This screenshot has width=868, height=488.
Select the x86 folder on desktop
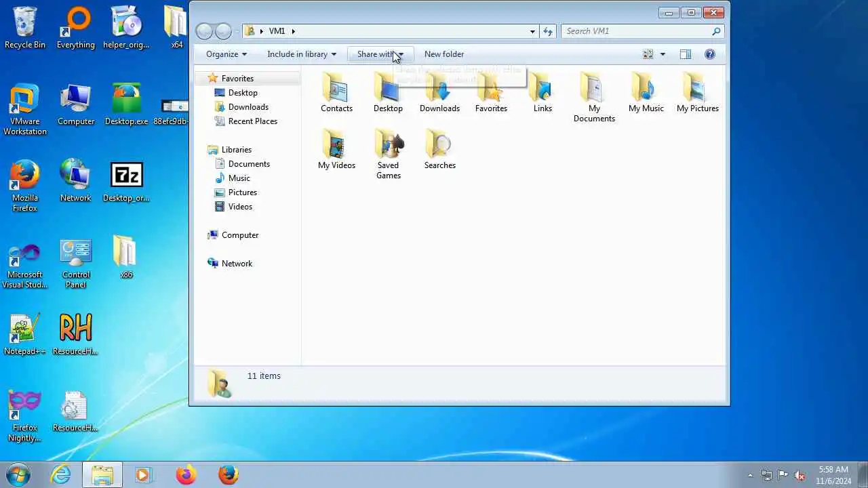pos(126,258)
